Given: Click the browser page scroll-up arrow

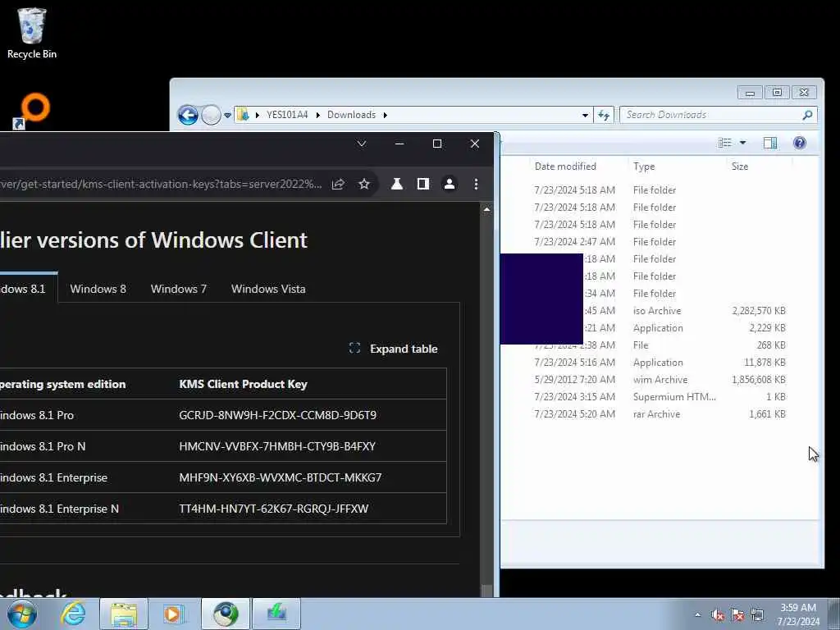Looking at the screenshot, I should coord(486,209).
